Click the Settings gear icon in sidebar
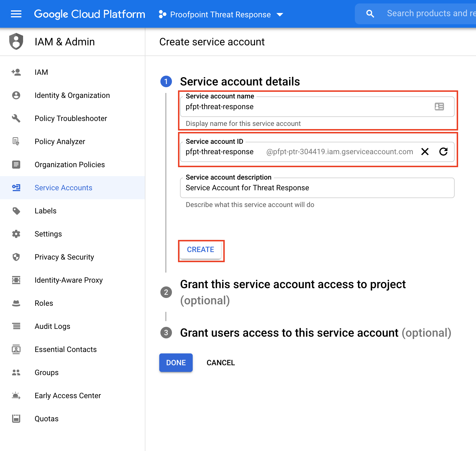The image size is (476, 451). click(16, 234)
